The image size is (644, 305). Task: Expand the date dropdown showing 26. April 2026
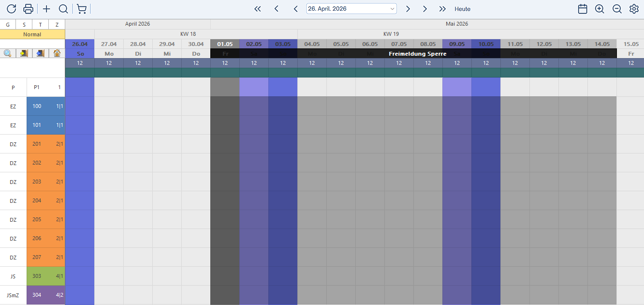392,9
